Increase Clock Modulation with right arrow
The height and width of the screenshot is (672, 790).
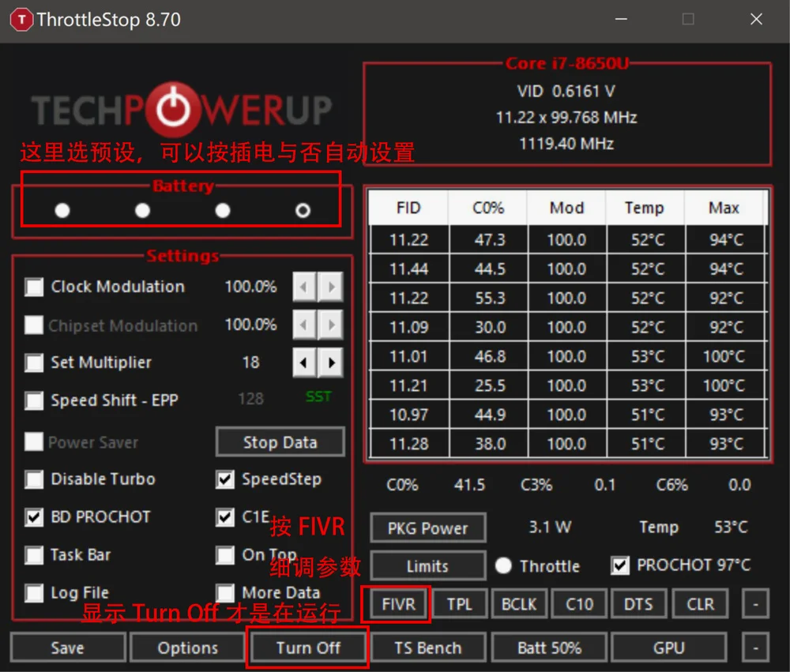[x=331, y=287]
